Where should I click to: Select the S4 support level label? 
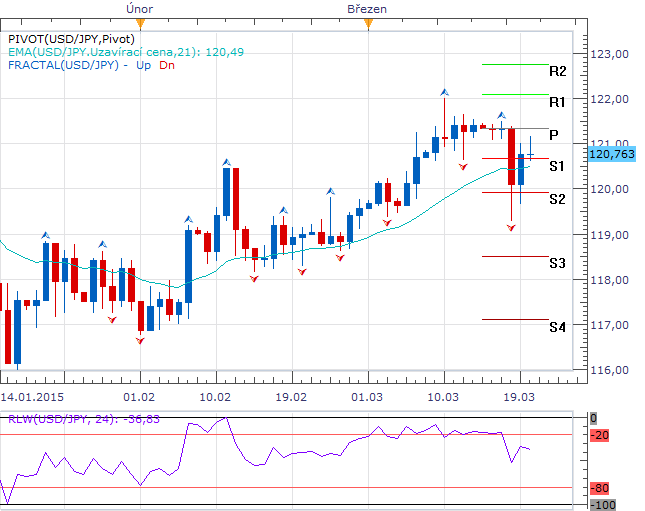[x=558, y=327]
